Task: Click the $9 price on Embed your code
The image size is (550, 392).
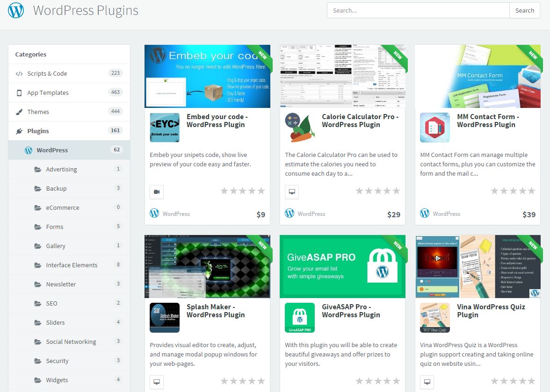Action: coord(261,214)
